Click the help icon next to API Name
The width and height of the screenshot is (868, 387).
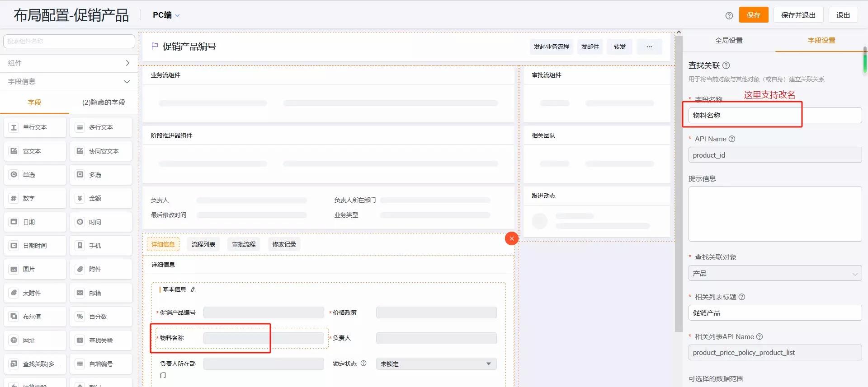[732, 139]
